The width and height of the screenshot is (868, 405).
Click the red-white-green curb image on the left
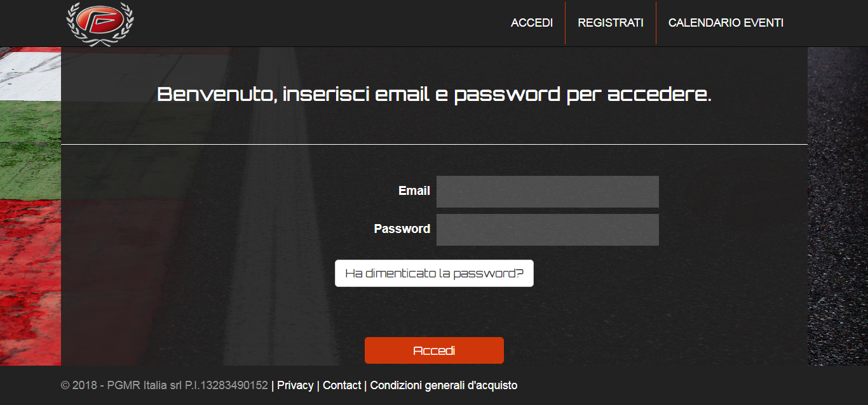(x=31, y=206)
